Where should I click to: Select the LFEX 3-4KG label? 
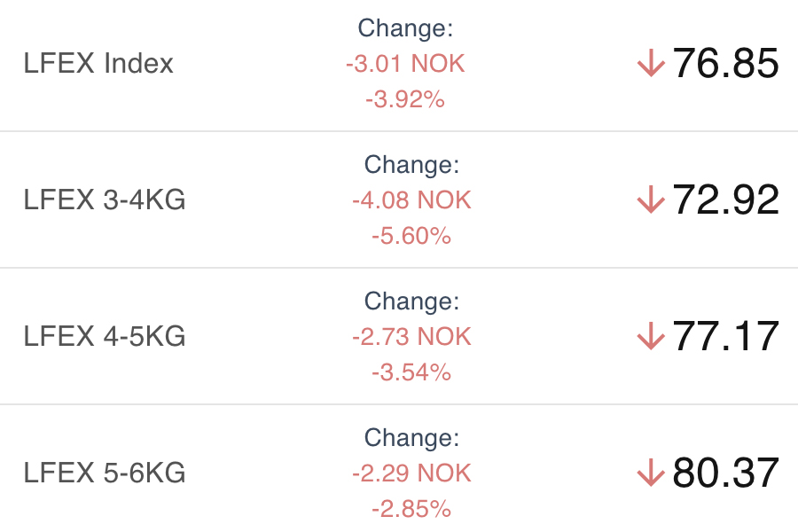coord(105,200)
